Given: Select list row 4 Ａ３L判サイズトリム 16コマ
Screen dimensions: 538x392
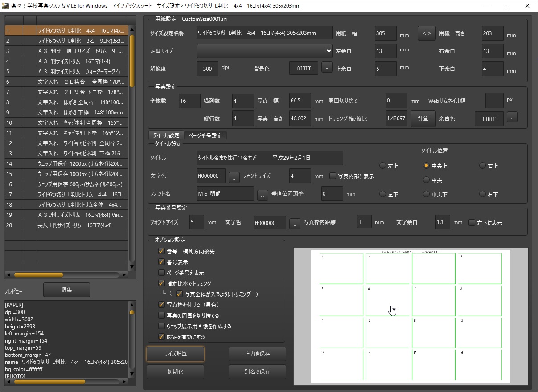Looking at the screenshot, I should (x=66, y=61).
